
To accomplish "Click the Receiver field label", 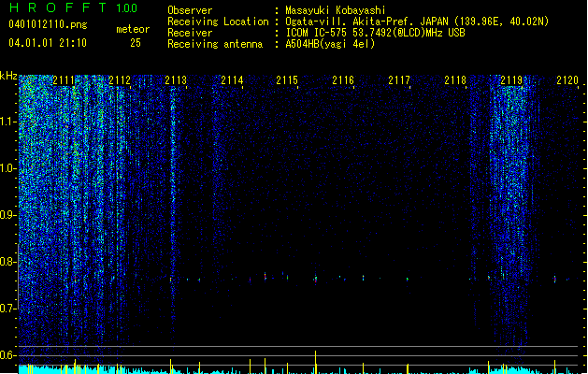I will (x=190, y=33).
